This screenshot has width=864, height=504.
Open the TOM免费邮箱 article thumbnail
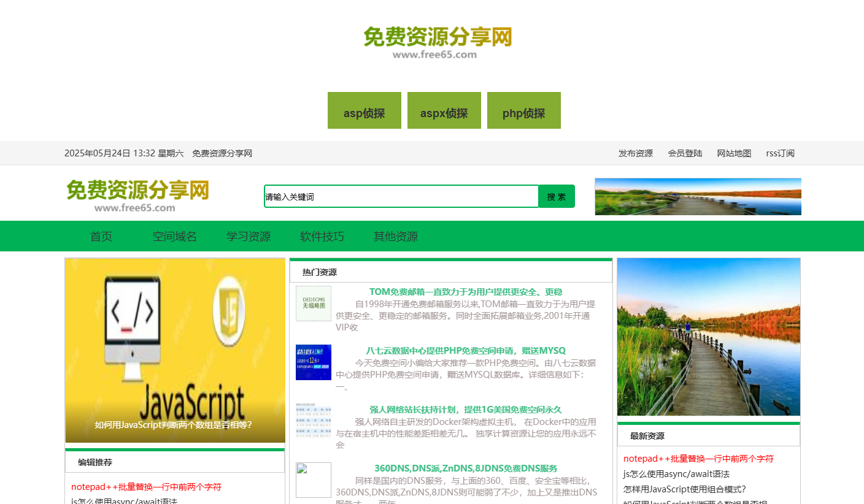pyautogui.click(x=313, y=304)
